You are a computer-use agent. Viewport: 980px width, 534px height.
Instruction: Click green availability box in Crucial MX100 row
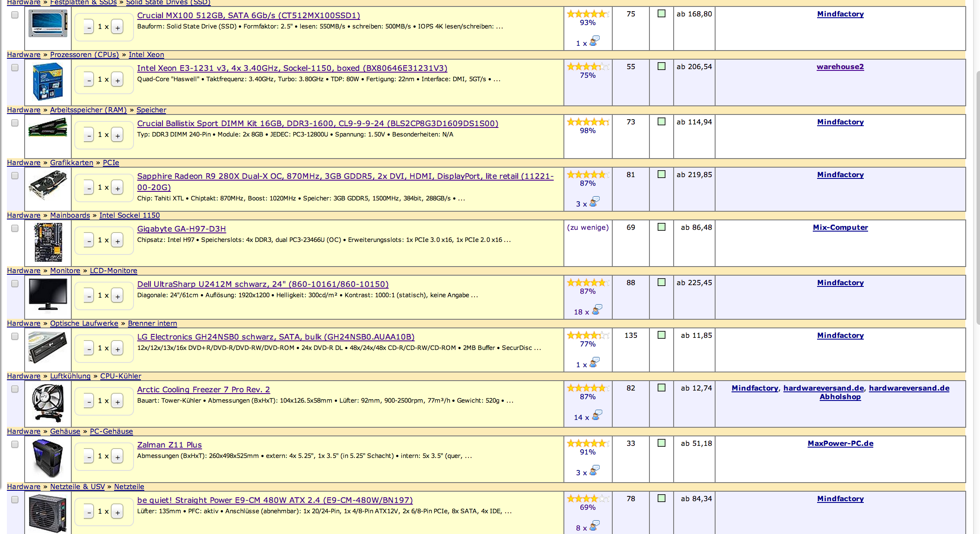(x=662, y=14)
